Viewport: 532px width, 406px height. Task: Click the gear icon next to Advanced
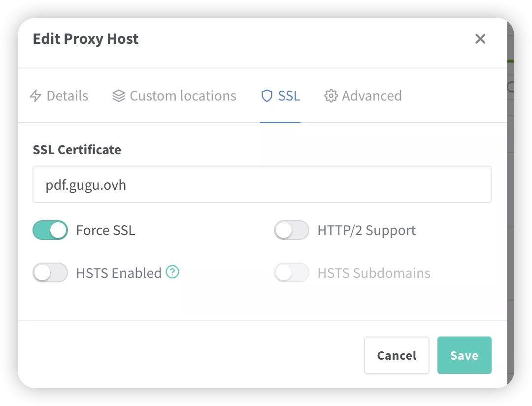(x=331, y=96)
